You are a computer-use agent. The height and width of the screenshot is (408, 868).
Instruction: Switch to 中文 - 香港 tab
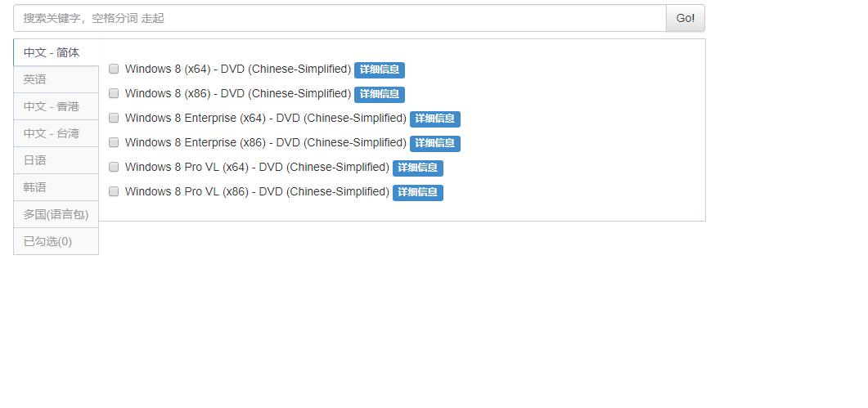56,106
